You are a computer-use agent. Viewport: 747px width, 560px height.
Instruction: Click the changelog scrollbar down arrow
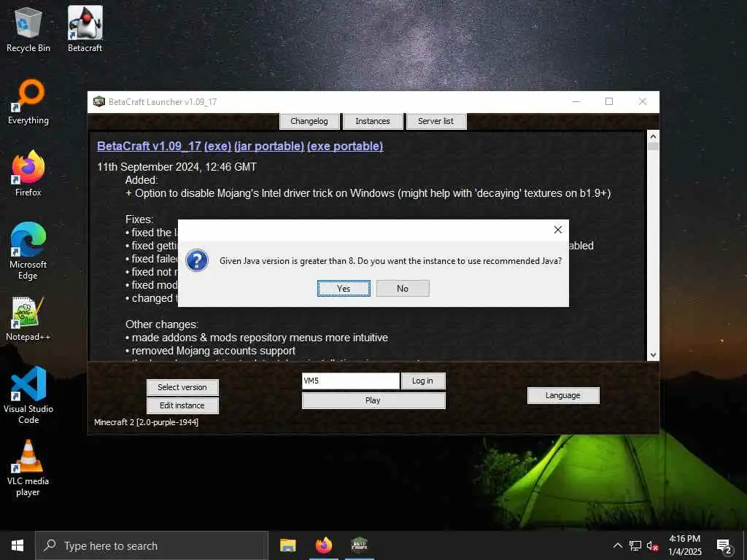click(x=653, y=355)
